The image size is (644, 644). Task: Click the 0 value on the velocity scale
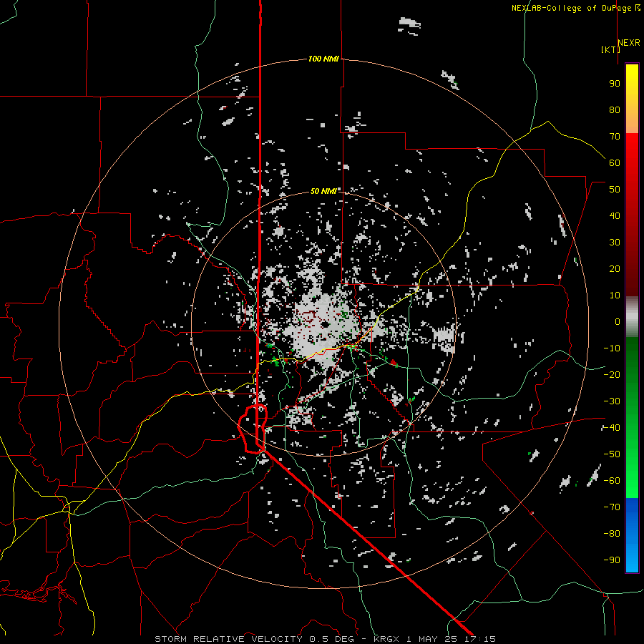point(618,322)
